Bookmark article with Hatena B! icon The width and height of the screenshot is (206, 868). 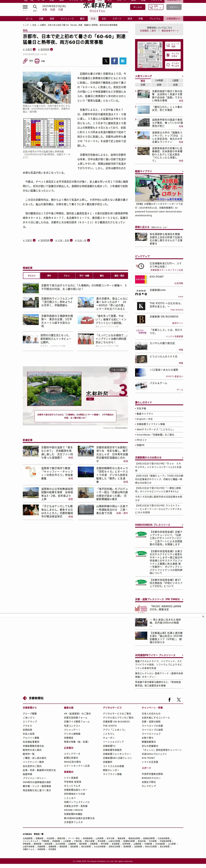tap(123, 61)
